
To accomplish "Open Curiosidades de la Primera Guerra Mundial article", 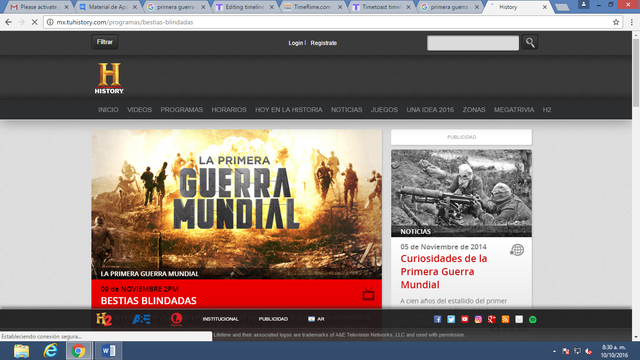I will coord(444,271).
